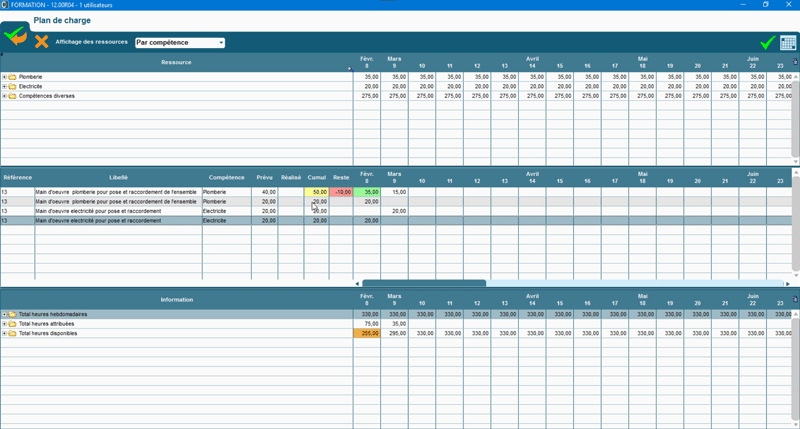The height and width of the screenshot is (429, 800).
Task: Click the horizontal scrollbar under the task grid
Action: click(424, 283)
